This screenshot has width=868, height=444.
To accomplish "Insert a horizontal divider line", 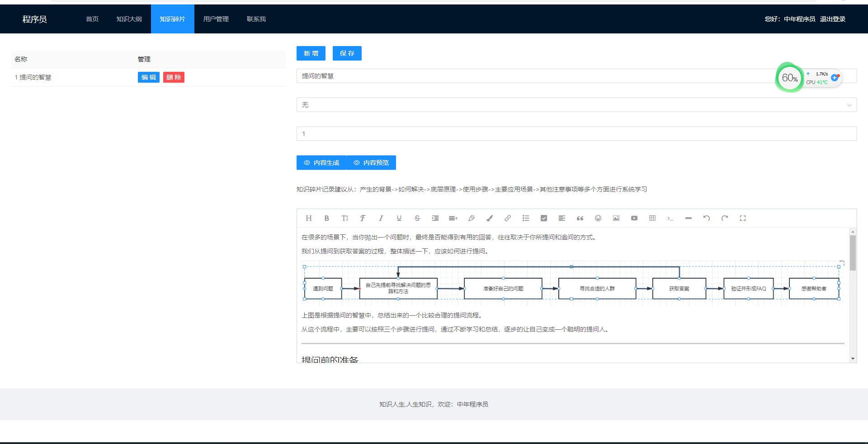I will (689, 218).
